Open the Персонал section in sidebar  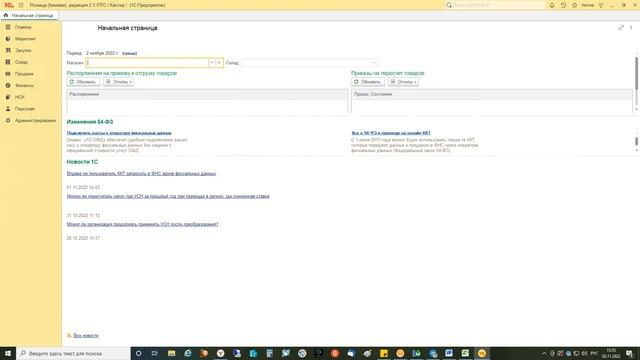click(x=24, y=109)
